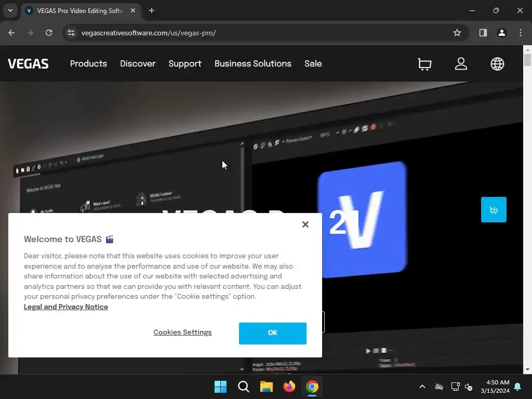The height and width of the screenshot is (399, 532).
Task: Open the shopping cart icon
Action: [x=424, y=64]
